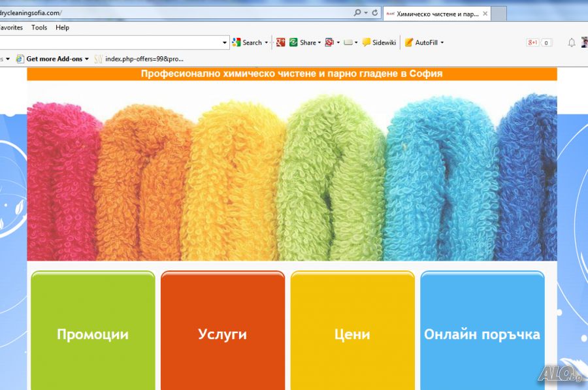Click the Google+ toolbar icon
This screenshot has height=390, width=588.
tap(280, 42)
